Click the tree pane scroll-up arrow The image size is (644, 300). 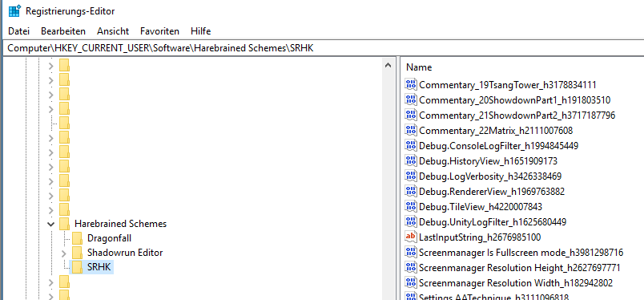click(388, 65)
